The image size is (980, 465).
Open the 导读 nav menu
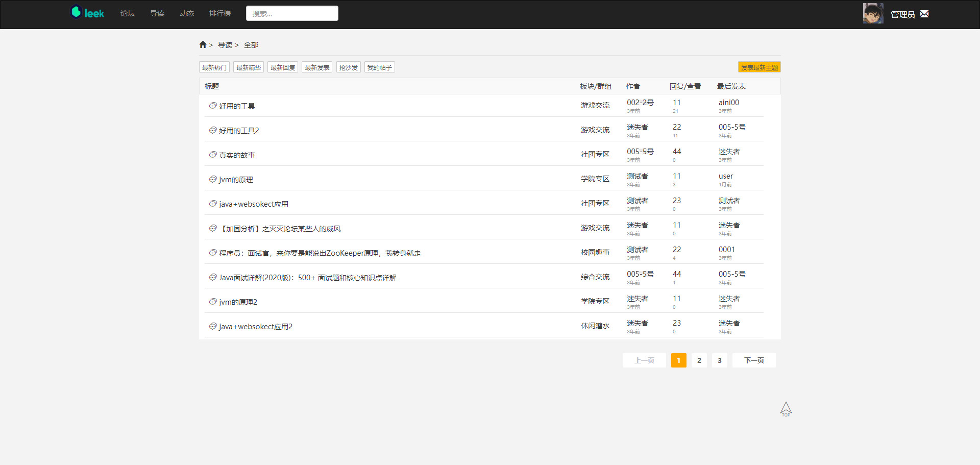tap(157, 13)
